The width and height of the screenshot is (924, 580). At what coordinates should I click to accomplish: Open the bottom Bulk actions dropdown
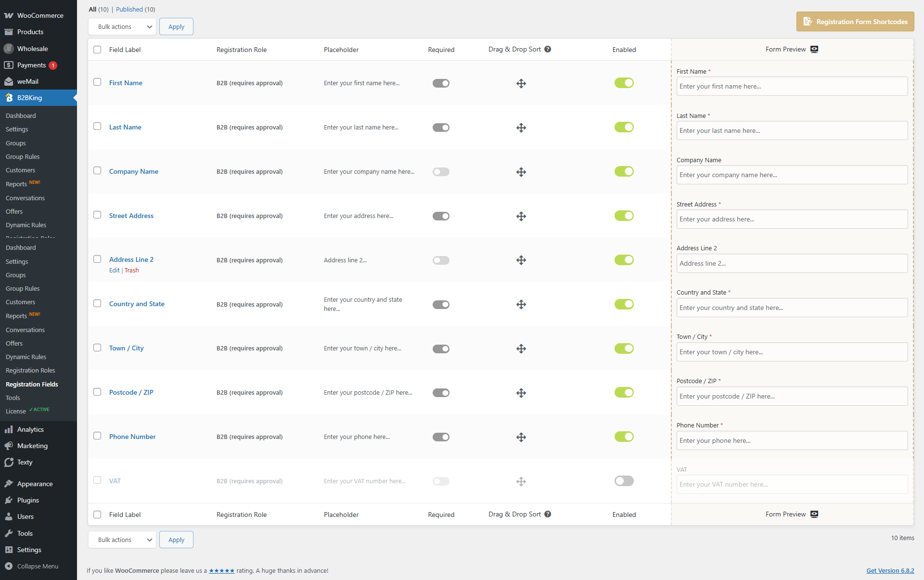122,540
